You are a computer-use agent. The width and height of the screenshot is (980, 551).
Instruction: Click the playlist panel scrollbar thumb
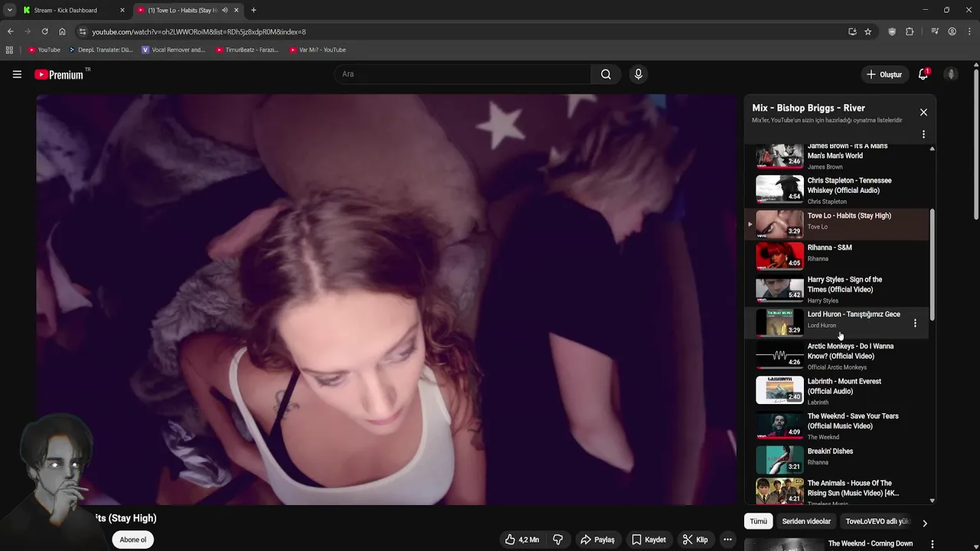pyautogui.click(x=932, y=265)
